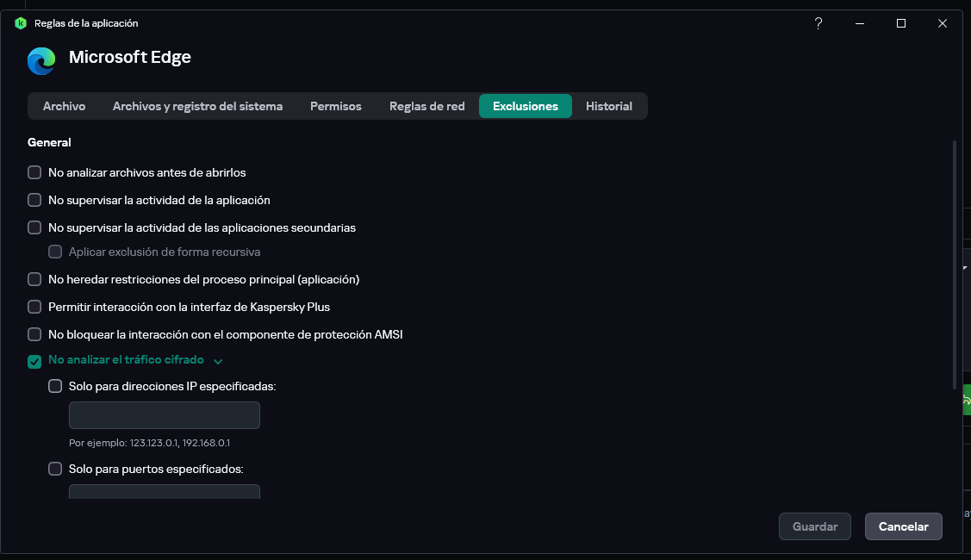
Task: Click the Kaspersky logo in title bar
Action: point(21,23)
